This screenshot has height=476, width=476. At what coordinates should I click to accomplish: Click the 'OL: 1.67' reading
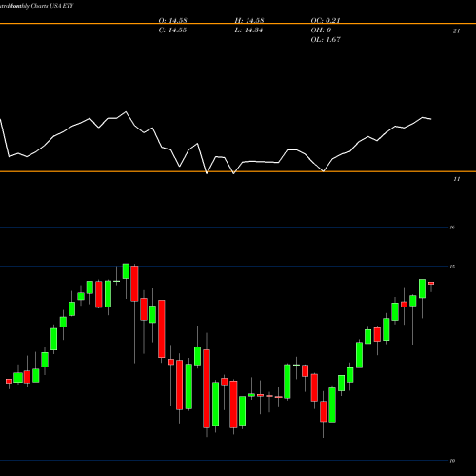point(326,39)
